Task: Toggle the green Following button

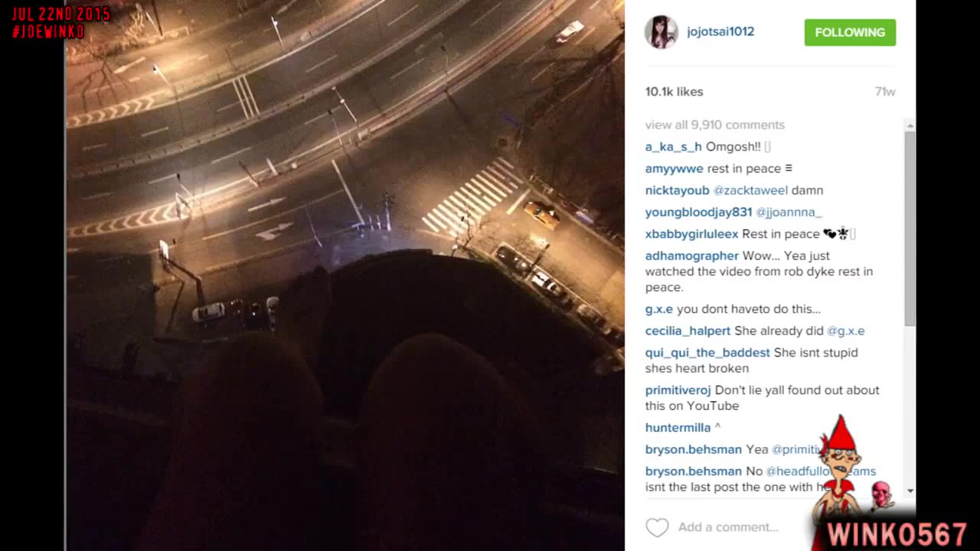Action: (x=850, y=32)
